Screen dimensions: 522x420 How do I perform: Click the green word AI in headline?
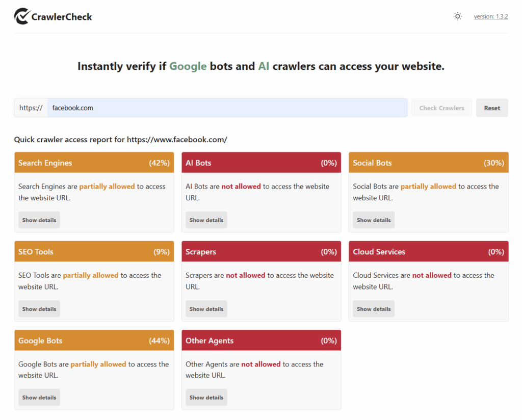click(x=264, y=66)
